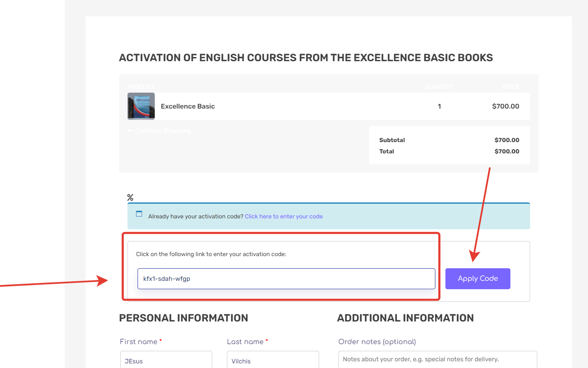Image resolution: width=588 pixels, height=368 pixels.
Task: Click the faint Continue Shopping arrow link
Action: click(159, 131)
